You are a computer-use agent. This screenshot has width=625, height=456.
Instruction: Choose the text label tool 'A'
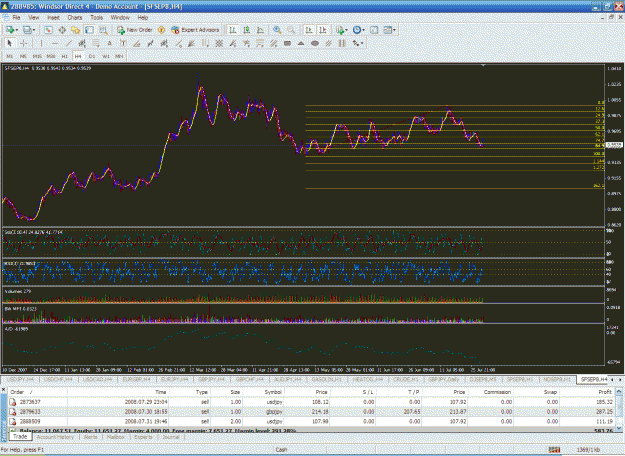pos(109,43)
